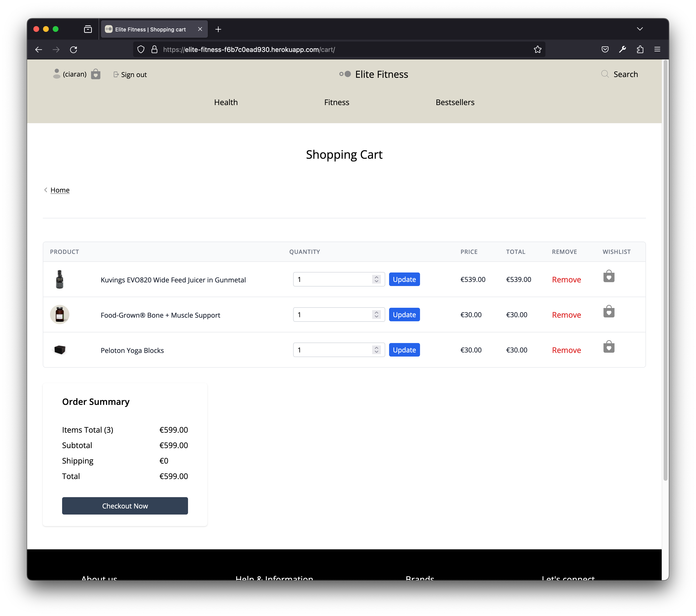Screen dimensions: 696x616
Task: Click the user profile icon next to ciaran
Action: point(57,74)
